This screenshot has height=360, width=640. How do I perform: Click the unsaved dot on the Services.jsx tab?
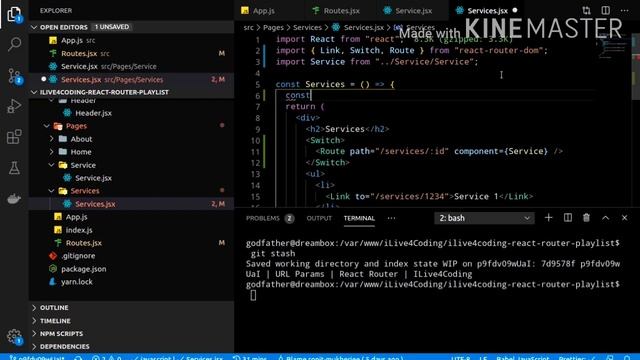(515, 11)
